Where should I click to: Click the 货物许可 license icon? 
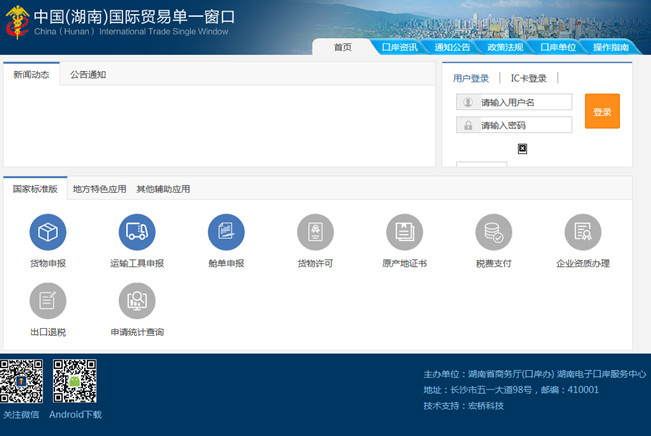coord(315,232)
